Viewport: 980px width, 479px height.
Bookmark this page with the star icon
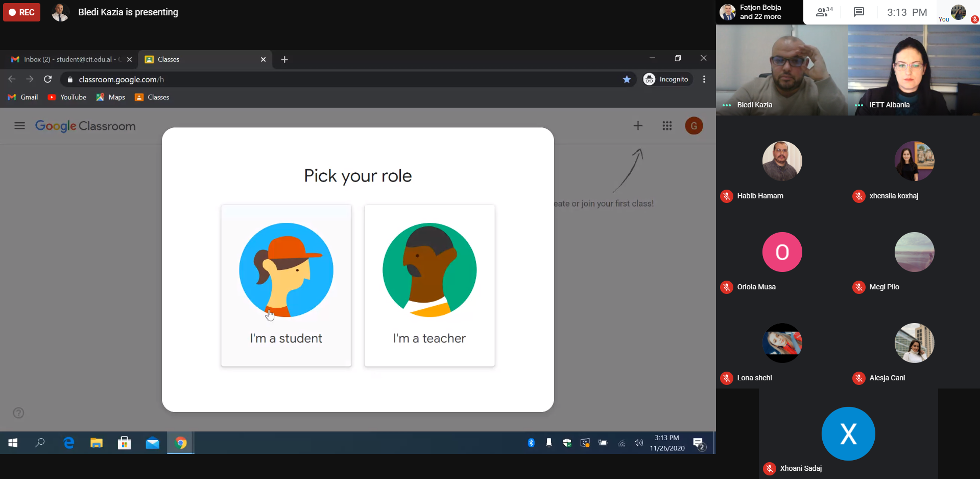click(x=627, y=79)
